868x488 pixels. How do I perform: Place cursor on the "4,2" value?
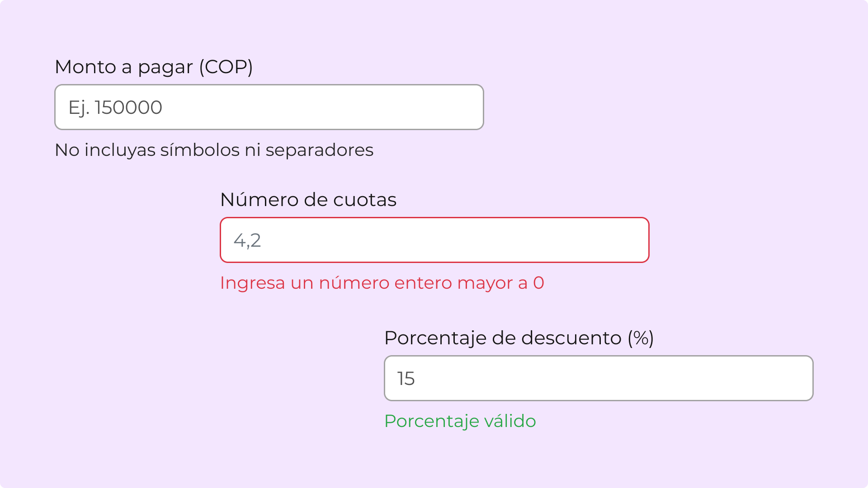[247, 240]
